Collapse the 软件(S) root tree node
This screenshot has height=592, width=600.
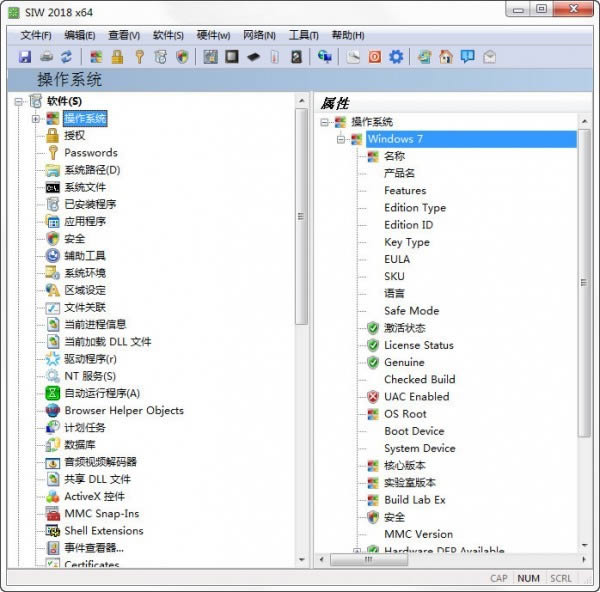(18, 102)
